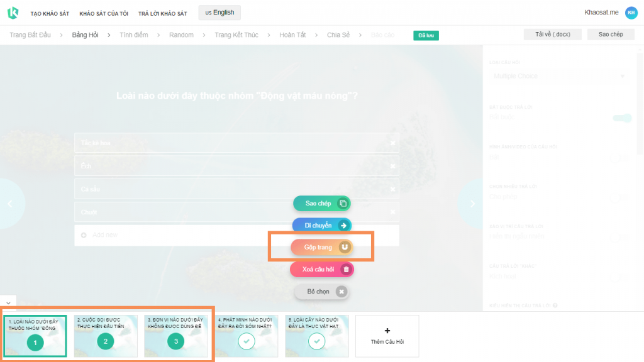Remove the answer Chuột
This screenshot has height=362, width=644.
pyautogui.click(x=392, y=212)
